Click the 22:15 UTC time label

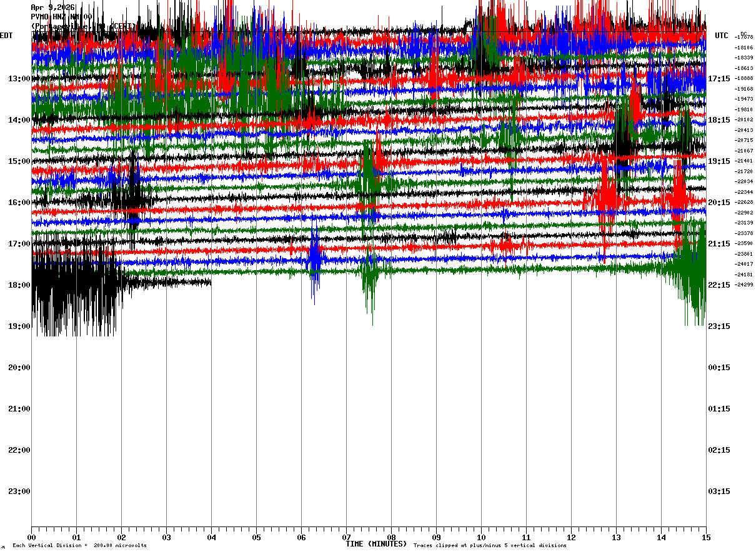tap(719, 285)
